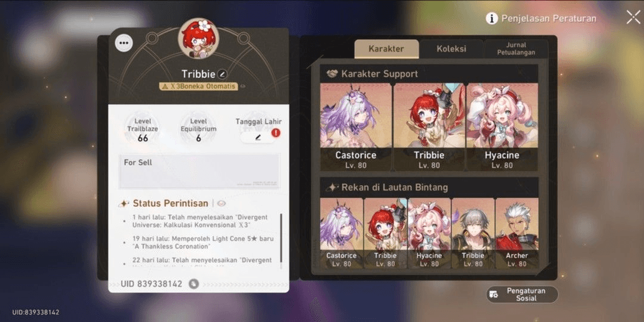Click the Tribbie profile avatar
Screen dimensions: 644x322
(198, 39)
